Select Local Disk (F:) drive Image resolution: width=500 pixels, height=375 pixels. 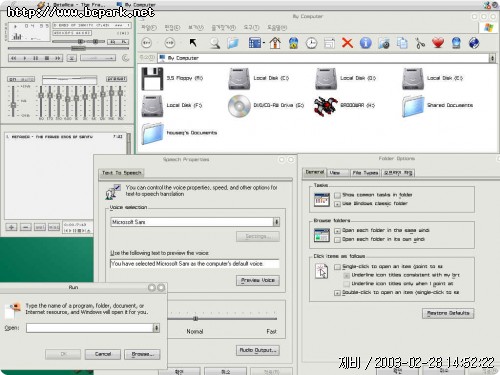(x=152, y=106)
